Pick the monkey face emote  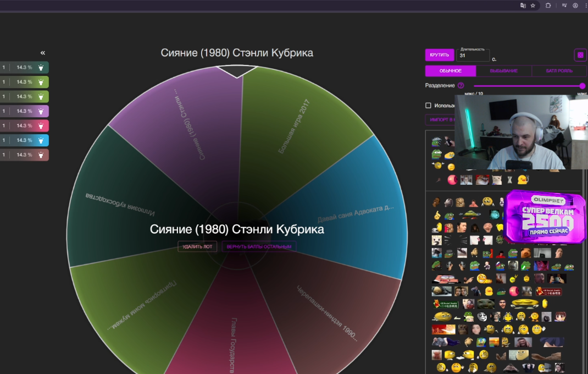coord(463,329)
